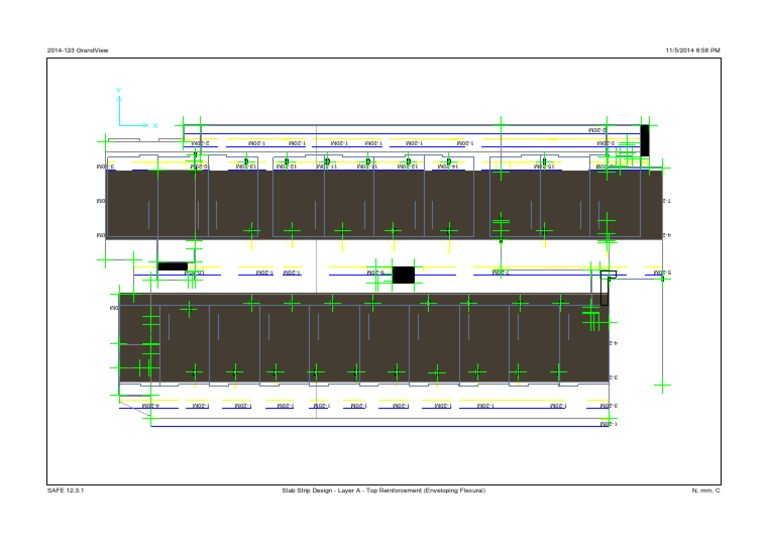The height and width of the screenshot is (543, 768).
Task: Click the cyan Y axis label
Action: (118, 91)
